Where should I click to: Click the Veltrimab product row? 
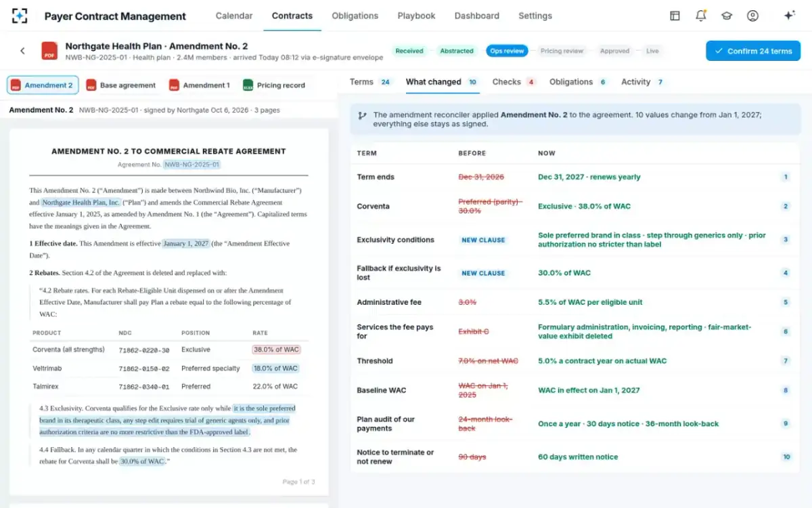(x=168, y=368)
